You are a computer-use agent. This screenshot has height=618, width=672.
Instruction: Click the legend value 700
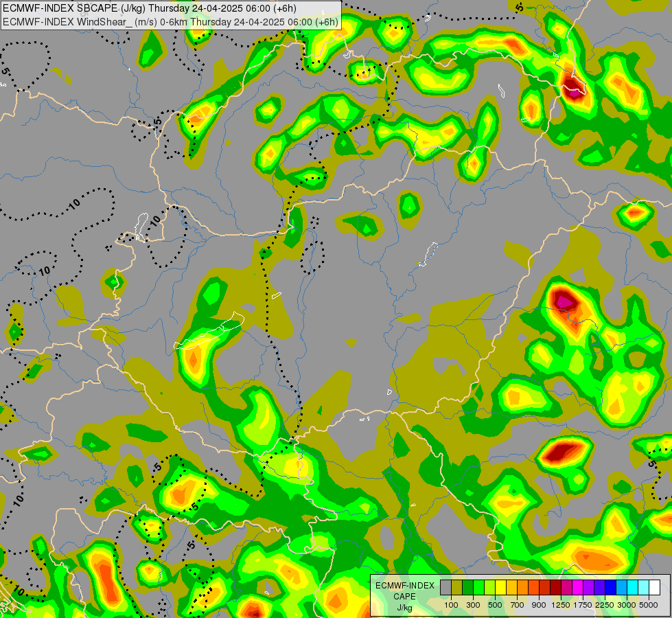pyautogui.click(x=518, y=605)
